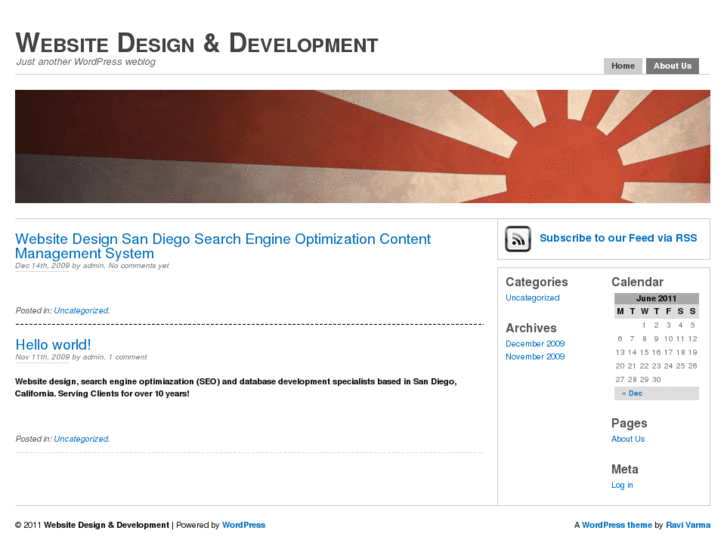Open the Home tab
Screen dimensions: 727x545
coord(623,66)
